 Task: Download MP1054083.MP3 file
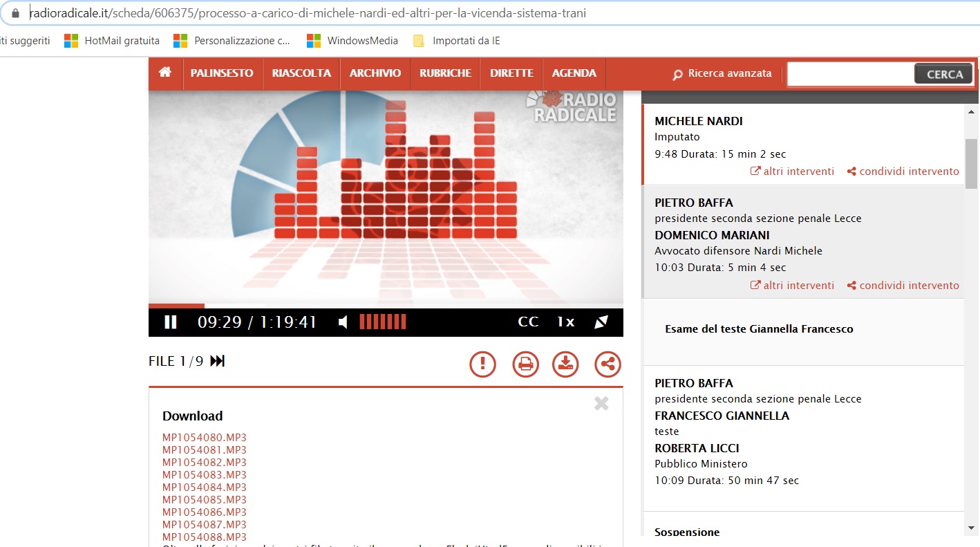pyautogui.click(x=205, y=475)
